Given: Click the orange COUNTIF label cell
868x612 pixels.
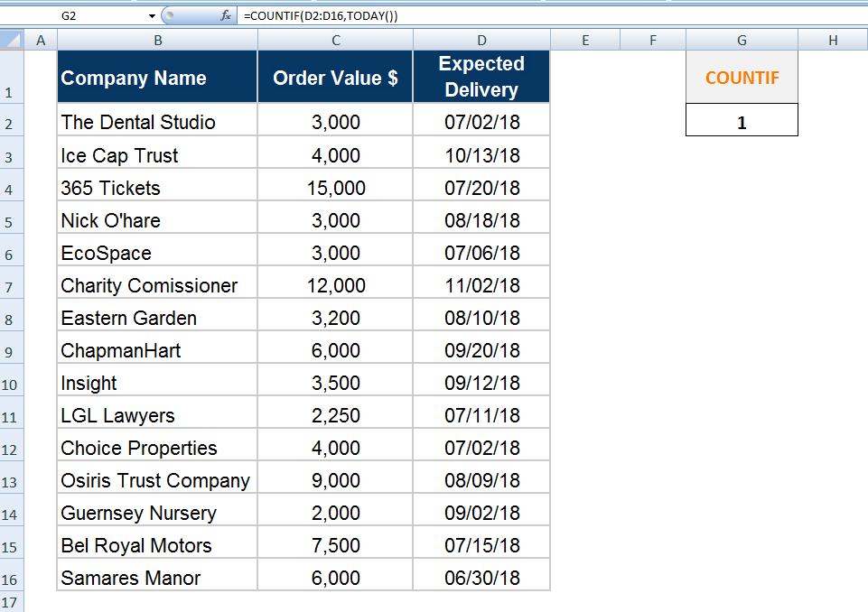Looking at the screenshot, I should (742, 78).
